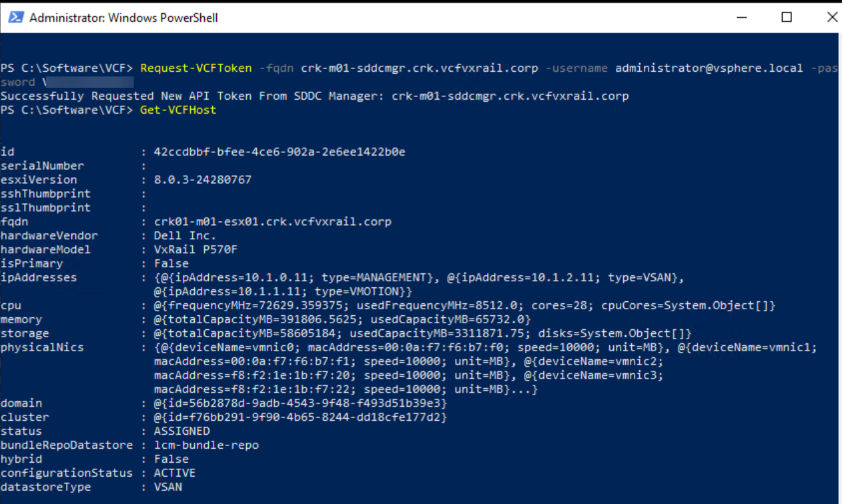This screenshot has width=842, height=504.
Task: Click the cluster id value line
Action: [300, 417]
